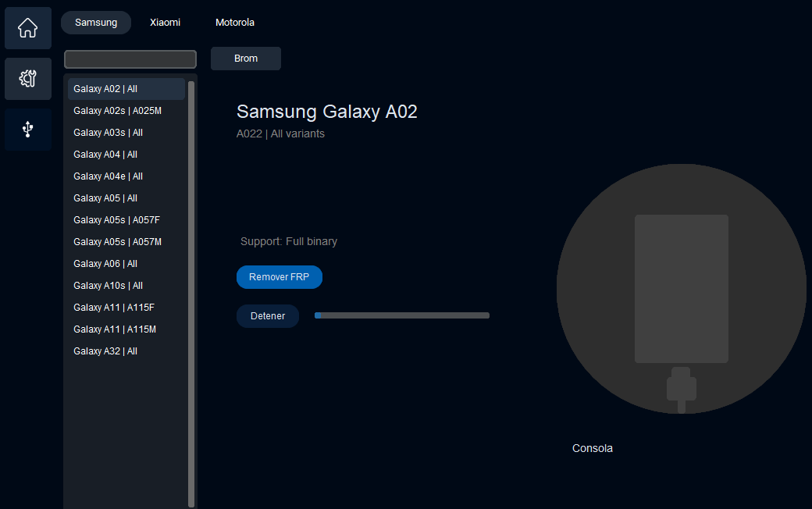
Task: Open the USB connection icon
Action: pyautogui.click(x=28, y=130)
